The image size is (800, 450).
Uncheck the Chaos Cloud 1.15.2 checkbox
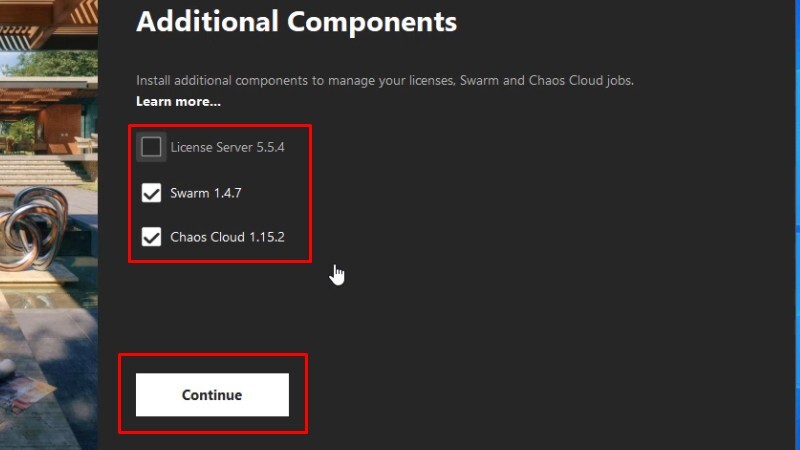[151, 237]
